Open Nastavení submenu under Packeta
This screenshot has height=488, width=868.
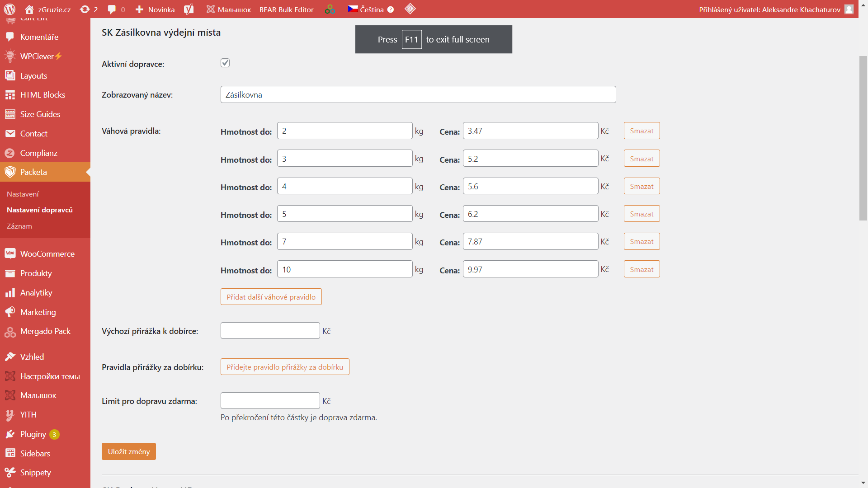23,194
